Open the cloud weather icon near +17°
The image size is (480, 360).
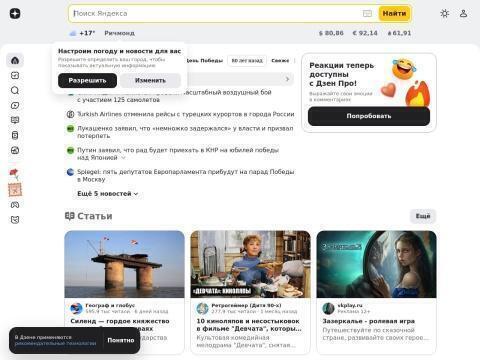(x=73, y=33)
